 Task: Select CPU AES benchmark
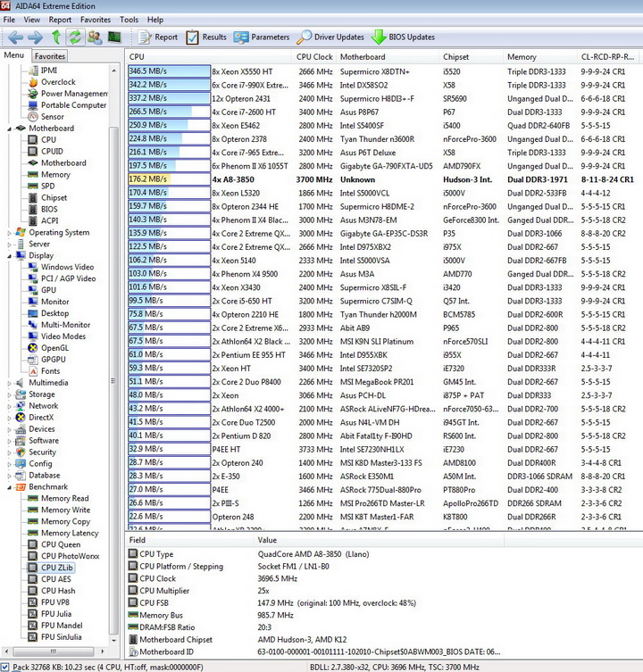55,579
